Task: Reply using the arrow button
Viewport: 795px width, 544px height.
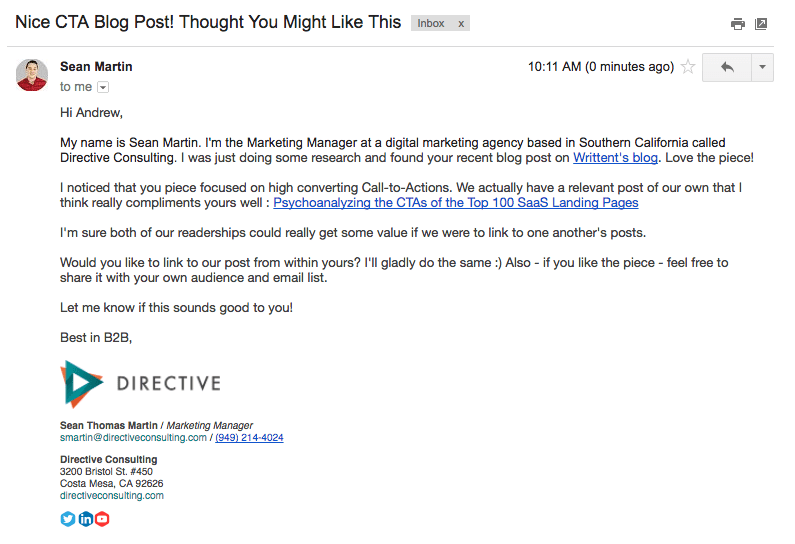Action: (727, 67)
